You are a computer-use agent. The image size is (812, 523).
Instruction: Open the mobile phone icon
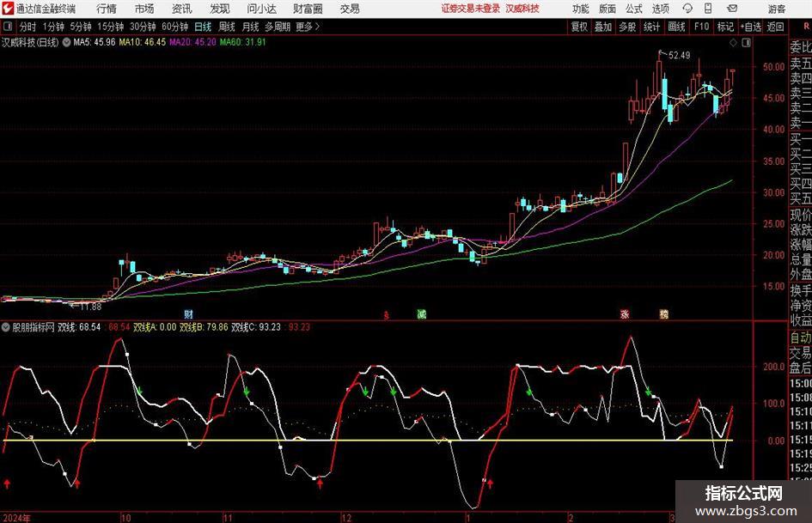(708, 9)
